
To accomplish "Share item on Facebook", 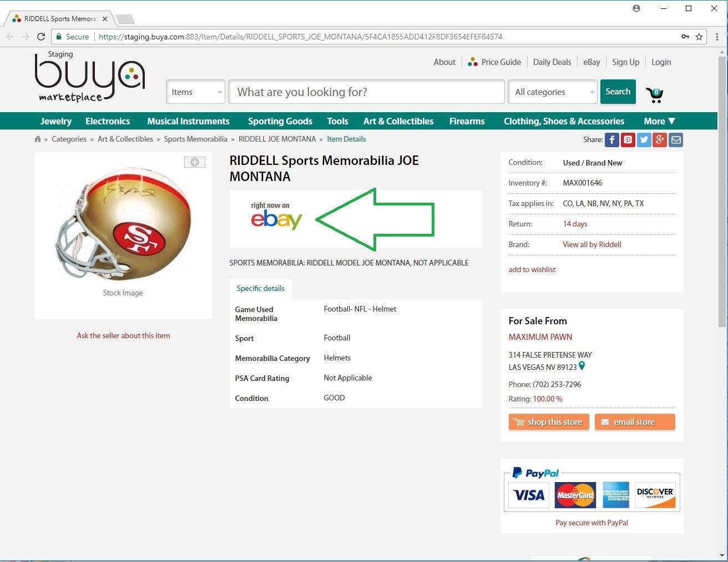I will pyautogui.click(x=611, y=140).
